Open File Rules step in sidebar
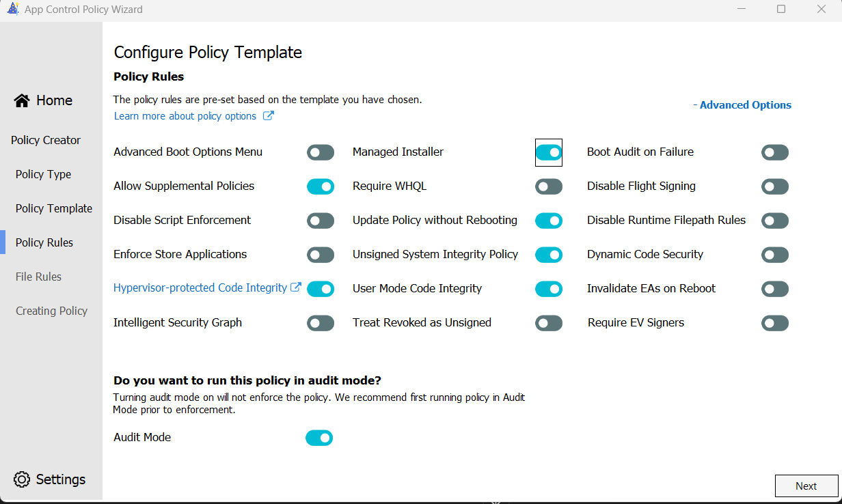Image resolution: width=842 pixels, height=504 pixels. click(38, 277)
